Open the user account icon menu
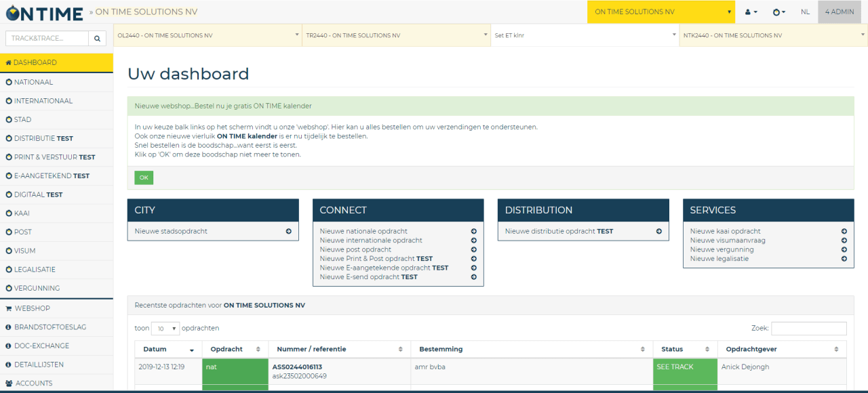The image size is (868, 393). 751,12
